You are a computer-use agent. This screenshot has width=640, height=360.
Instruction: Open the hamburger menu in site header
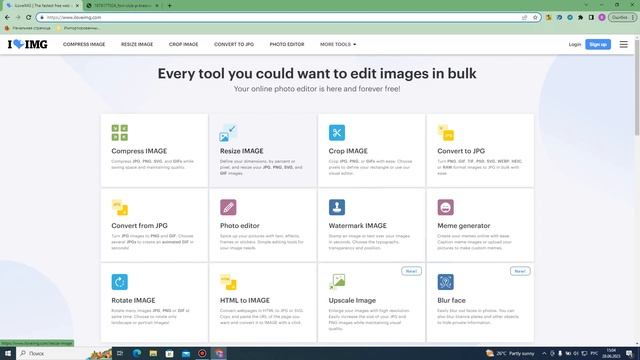pyautogui.click(x=623, y=44)
